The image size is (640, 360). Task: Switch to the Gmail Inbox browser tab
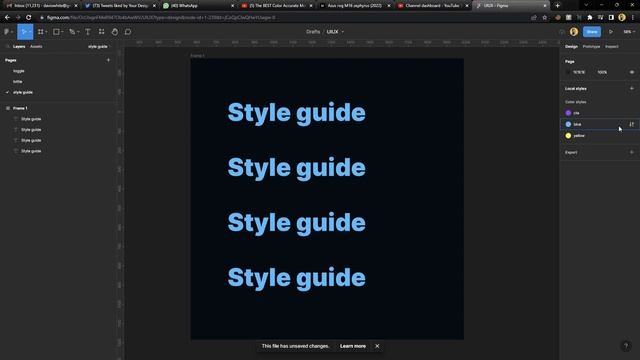tap(42, 6)
